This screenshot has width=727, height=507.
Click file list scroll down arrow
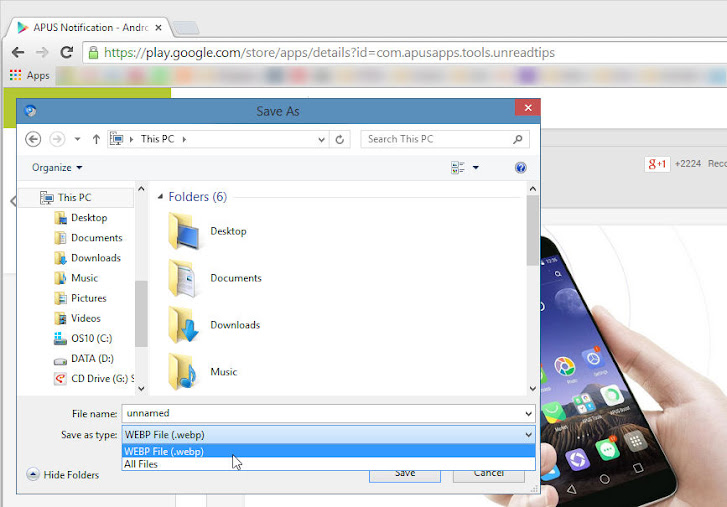tap(533, 388)
